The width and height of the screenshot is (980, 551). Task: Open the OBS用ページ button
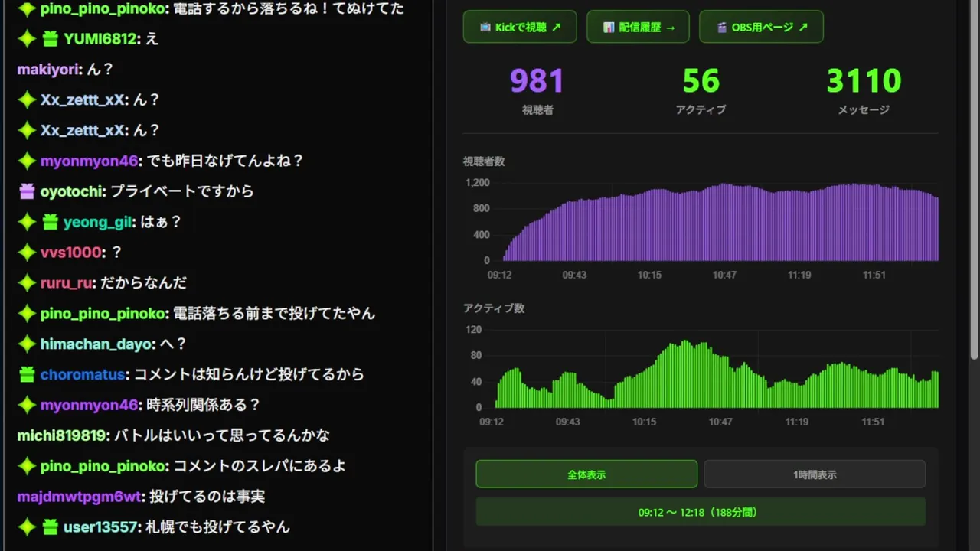pyautogui.click(x=761, y=27)
